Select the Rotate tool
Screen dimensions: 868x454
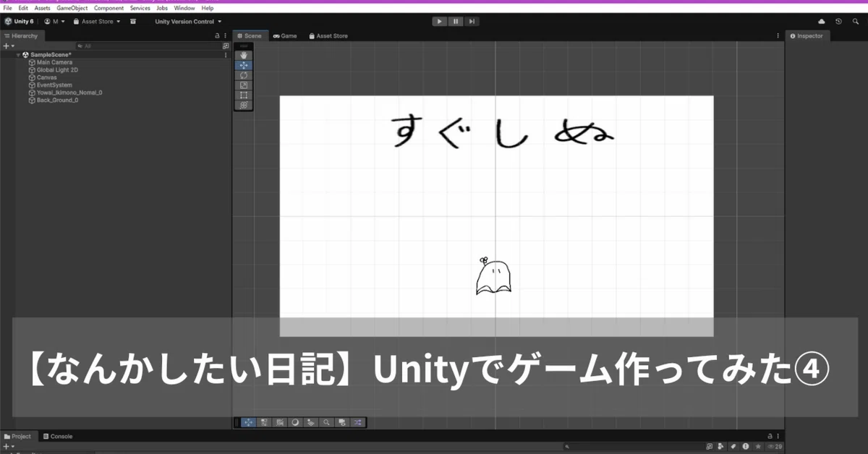point(244,75)
